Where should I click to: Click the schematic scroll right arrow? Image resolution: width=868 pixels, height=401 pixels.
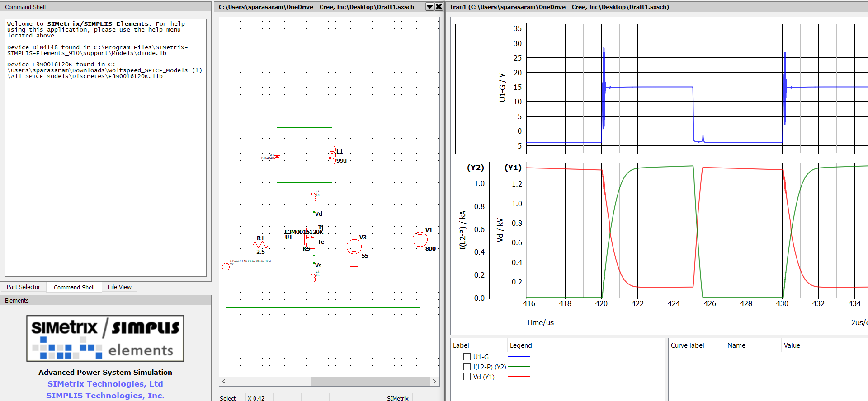[434, 382]
